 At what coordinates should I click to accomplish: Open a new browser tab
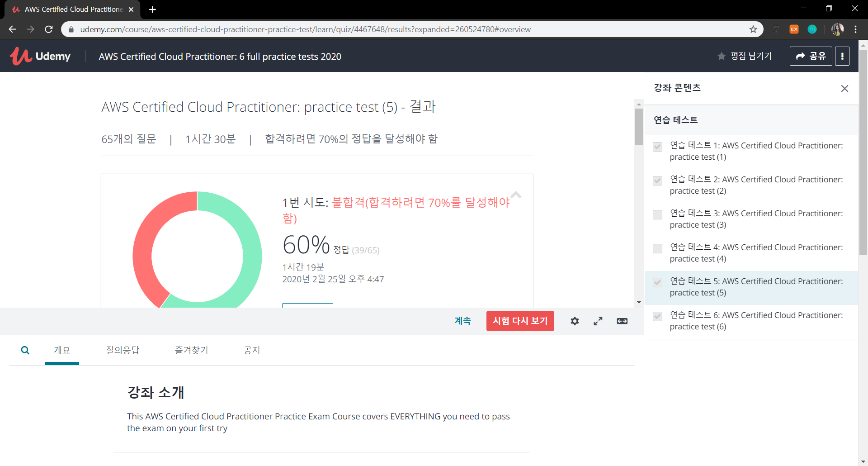click(152, 10)
